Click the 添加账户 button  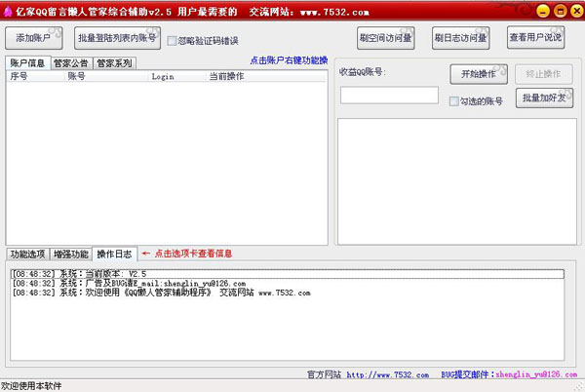[34, 38]
